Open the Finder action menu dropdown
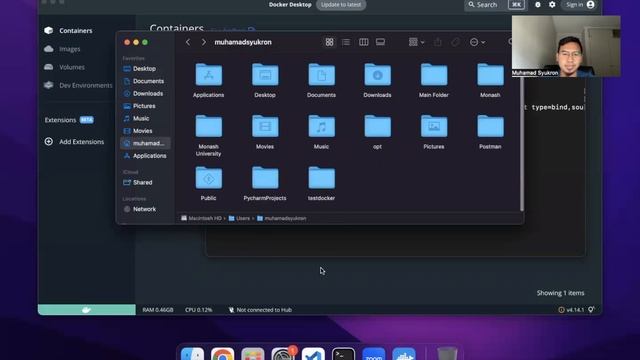The width and height of the screenshot is (640, 360). (477, 42)
